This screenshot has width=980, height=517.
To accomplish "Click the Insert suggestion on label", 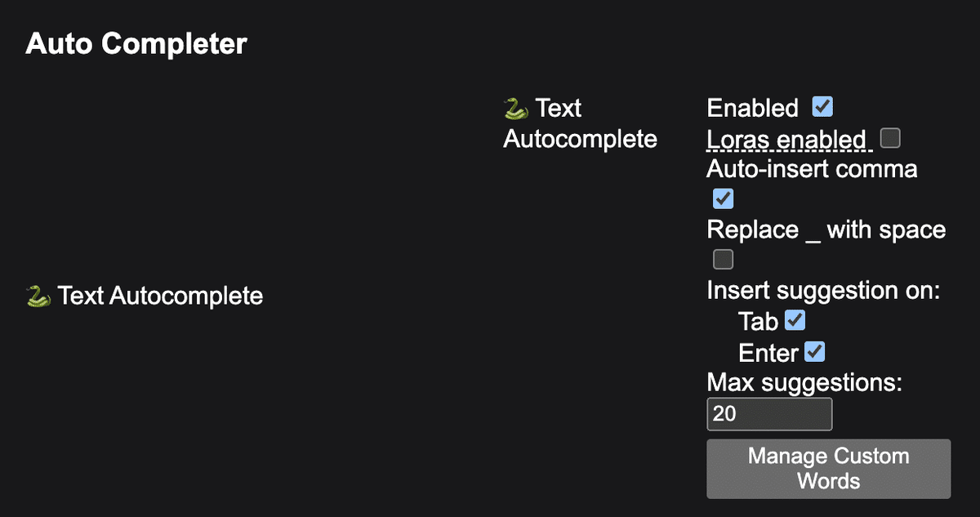I will 824,291.
